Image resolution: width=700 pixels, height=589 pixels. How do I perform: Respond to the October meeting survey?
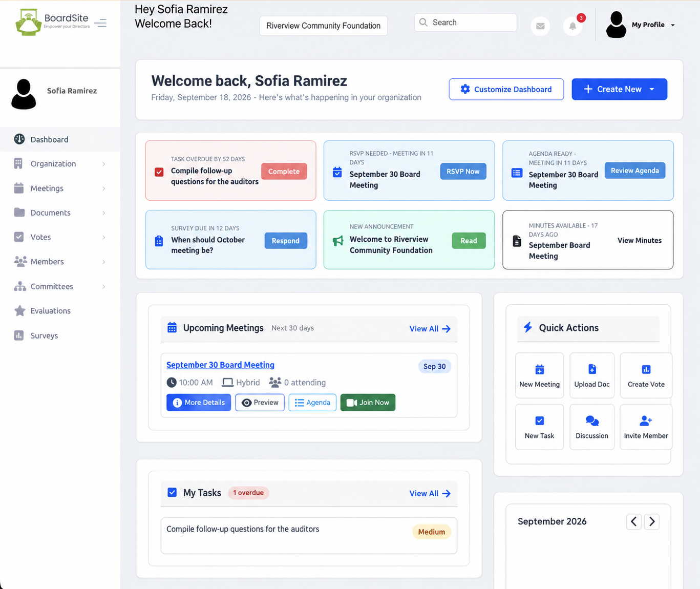pos(286,241)
